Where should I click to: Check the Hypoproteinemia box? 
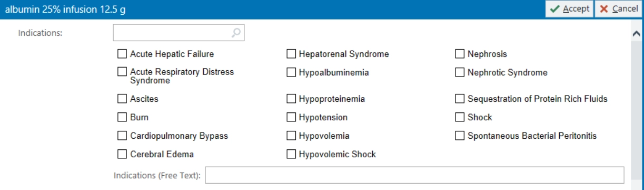[x=291, y=99]
